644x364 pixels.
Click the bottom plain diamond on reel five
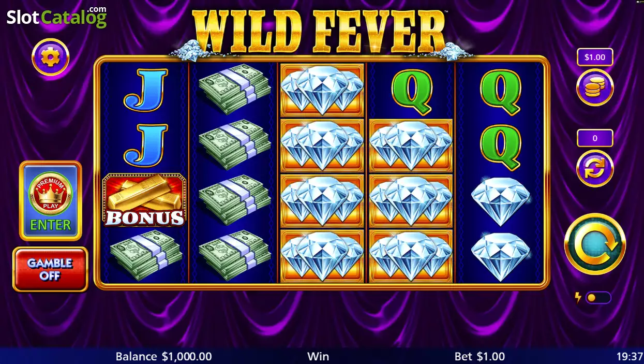pyautogui.click(x=500, y=257)
